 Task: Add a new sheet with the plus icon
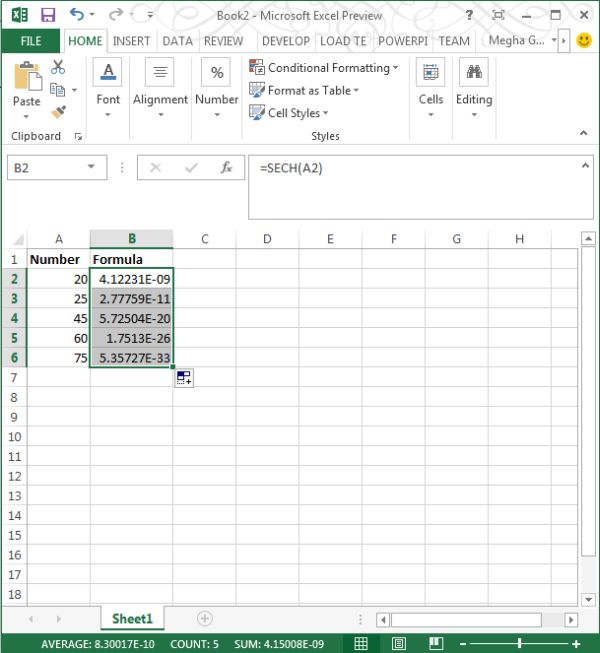(x=204, y=618)
